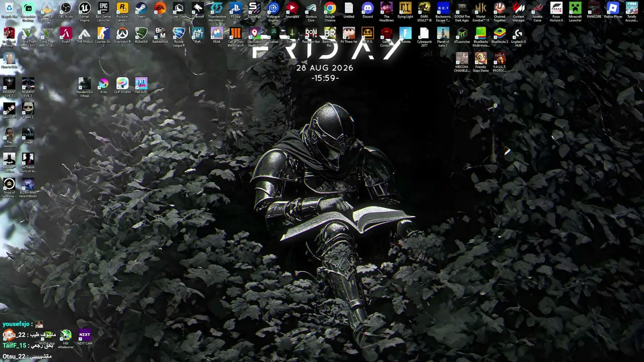644x362 pixels.
Task: Select the CLIP STUDIO icon
Action: coord(122,84)
